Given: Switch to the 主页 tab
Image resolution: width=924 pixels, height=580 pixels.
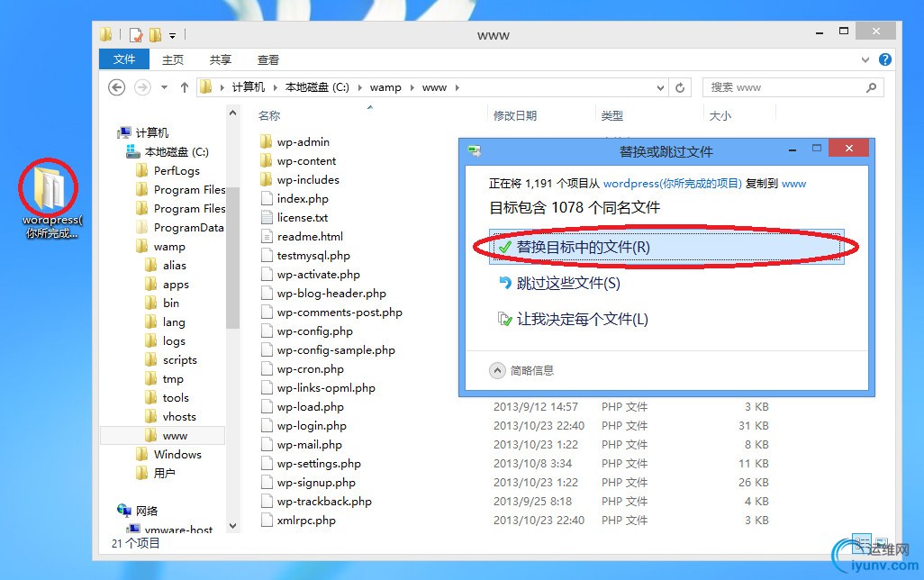Looking at the screenshot, I should pos(173,59).
